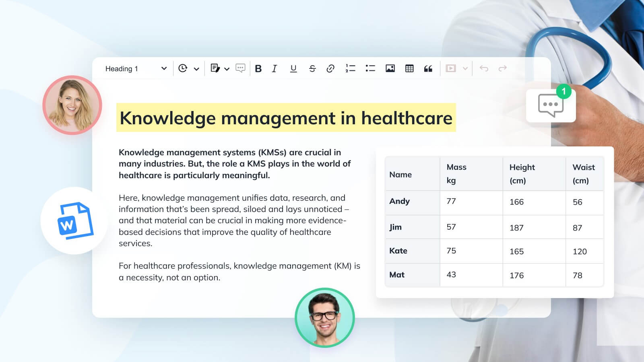644x362 pixels.
Task: Expand the revision history dropdown arrow
Action: coord(196,69)
